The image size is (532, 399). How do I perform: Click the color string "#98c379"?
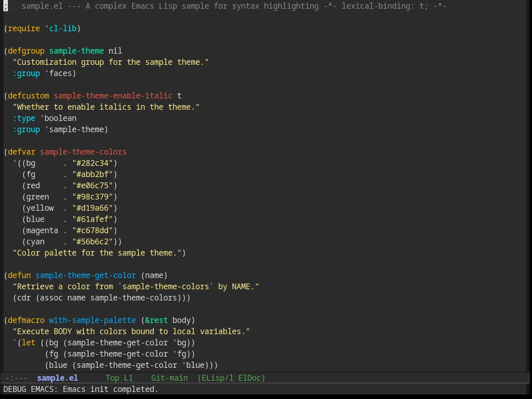pyautogui.click(x=92, y=197)
